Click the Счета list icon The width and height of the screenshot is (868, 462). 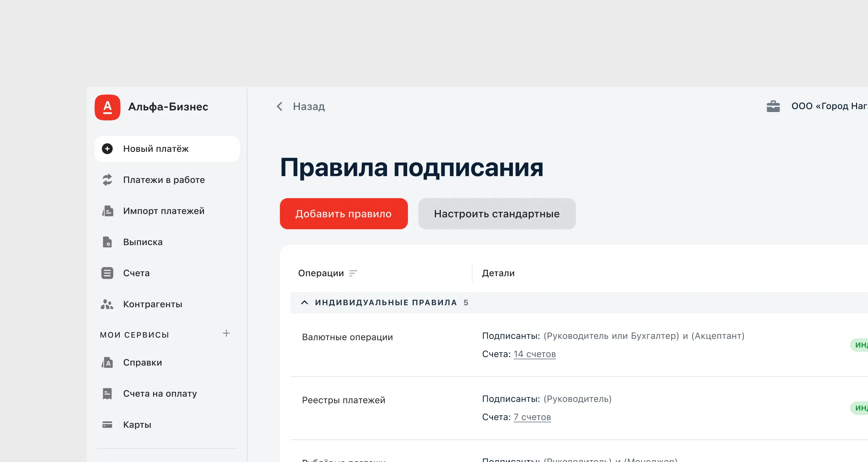(x=107, y=273)
